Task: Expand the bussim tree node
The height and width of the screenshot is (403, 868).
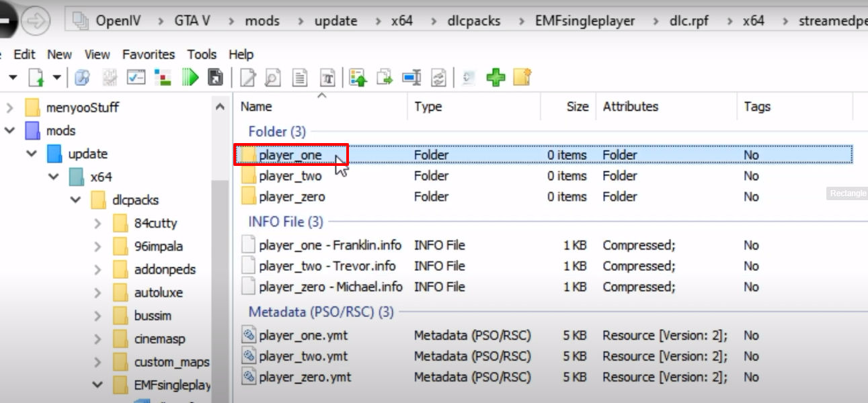Action: point(98,316)
